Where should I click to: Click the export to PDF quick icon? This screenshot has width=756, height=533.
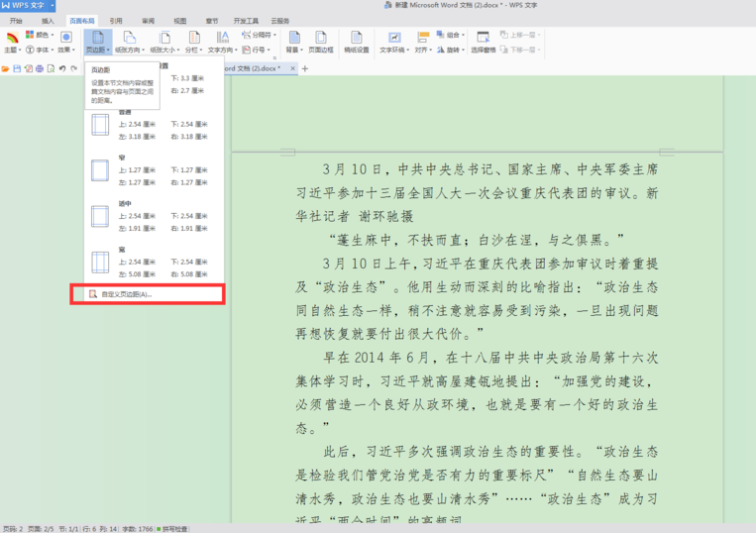[29, 69]
